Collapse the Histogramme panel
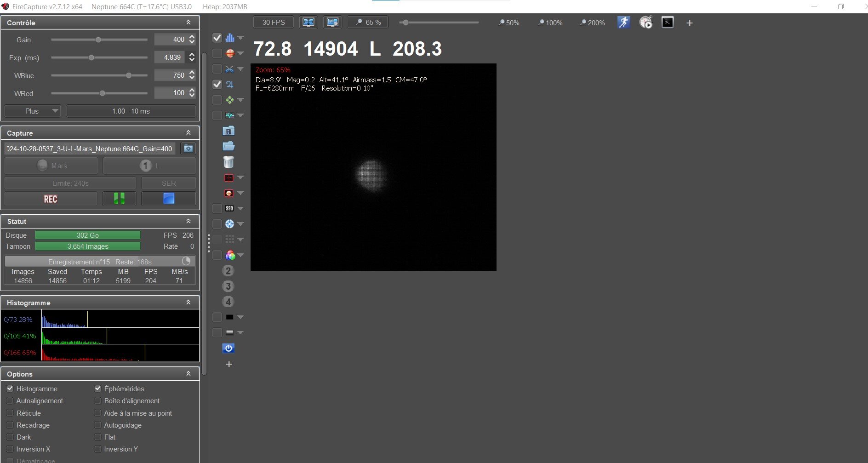Viewport: 868px width, 463px height. point(188,303)
